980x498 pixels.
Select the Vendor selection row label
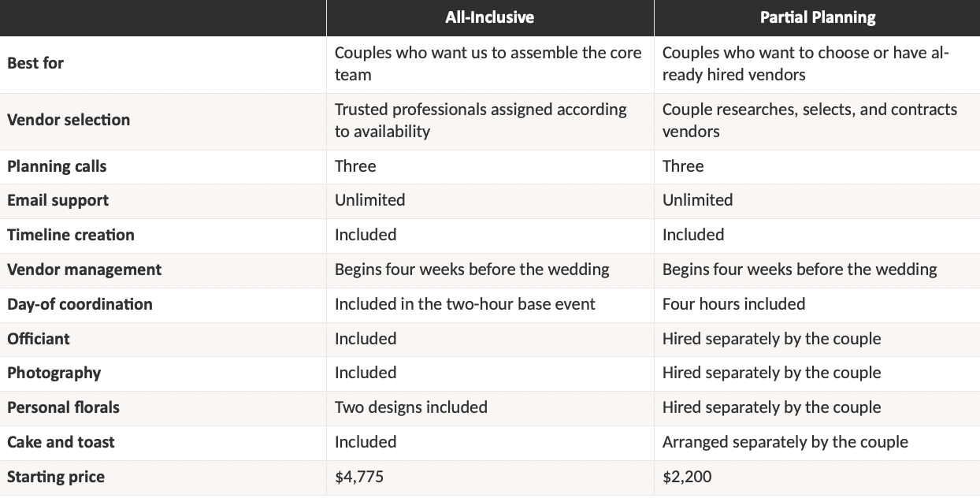point(69,120)
